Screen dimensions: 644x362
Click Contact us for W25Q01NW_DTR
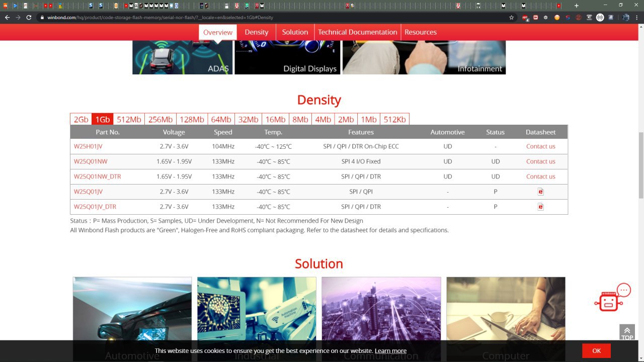541,176
